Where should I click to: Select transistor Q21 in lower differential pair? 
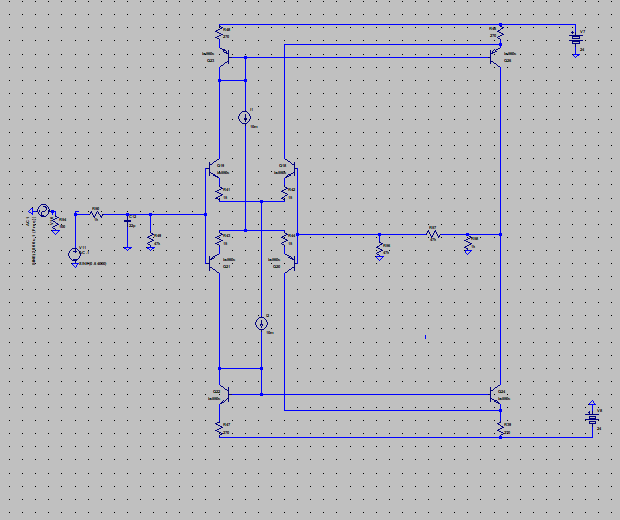pyautogui.click(x=214, y=263)
